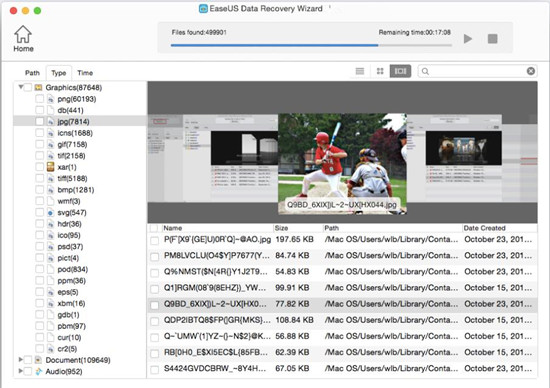Click the png file type icon
The image size is (550, 388).
click(x=51, y=99)
